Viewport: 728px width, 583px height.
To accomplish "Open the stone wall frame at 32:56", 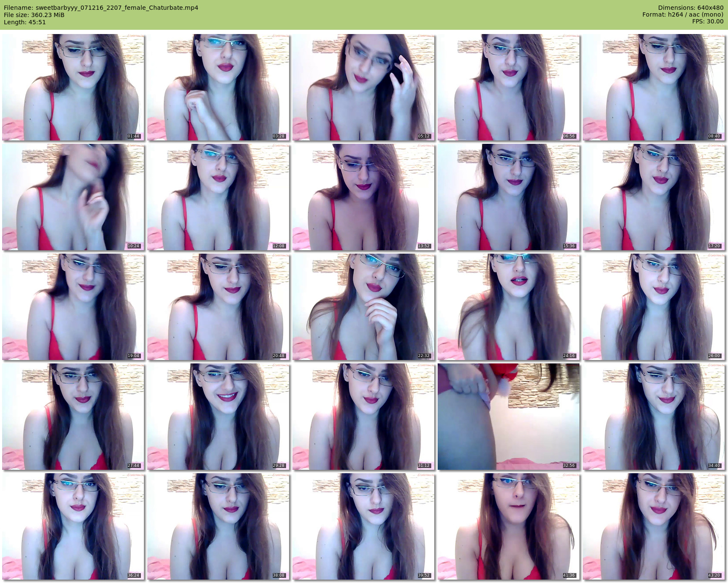I will coord(509,417).
